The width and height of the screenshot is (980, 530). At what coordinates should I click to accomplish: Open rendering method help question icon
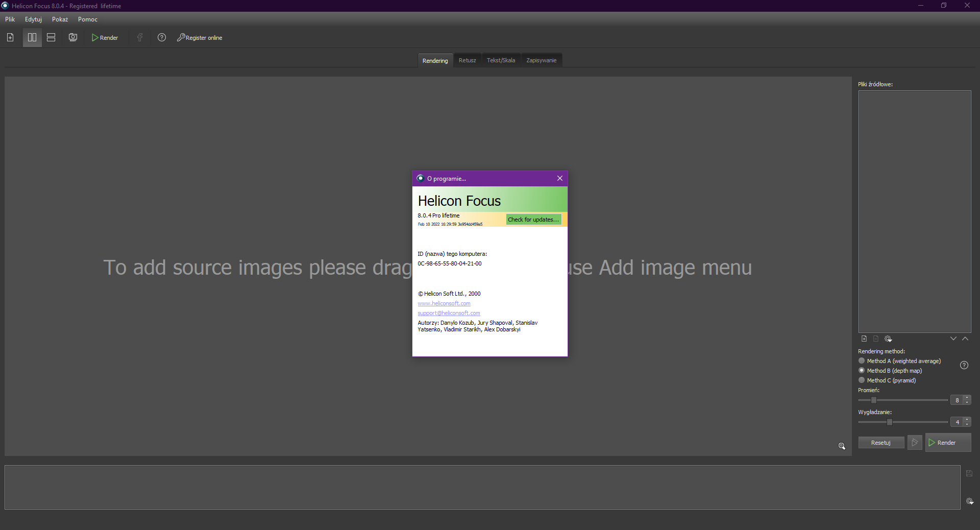tap(964, 365)
